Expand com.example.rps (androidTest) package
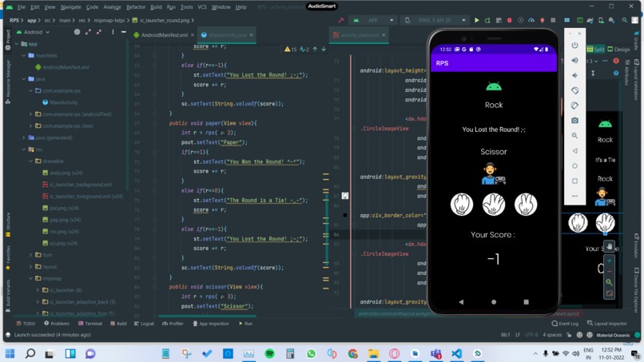Image resolution: width=644 pixels, height=362 pixels. (x=31, y=113)
